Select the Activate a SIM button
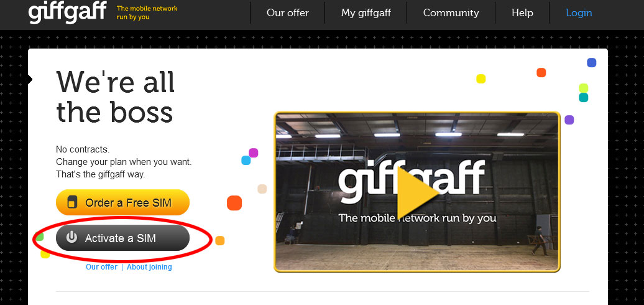 coord(122,238)
